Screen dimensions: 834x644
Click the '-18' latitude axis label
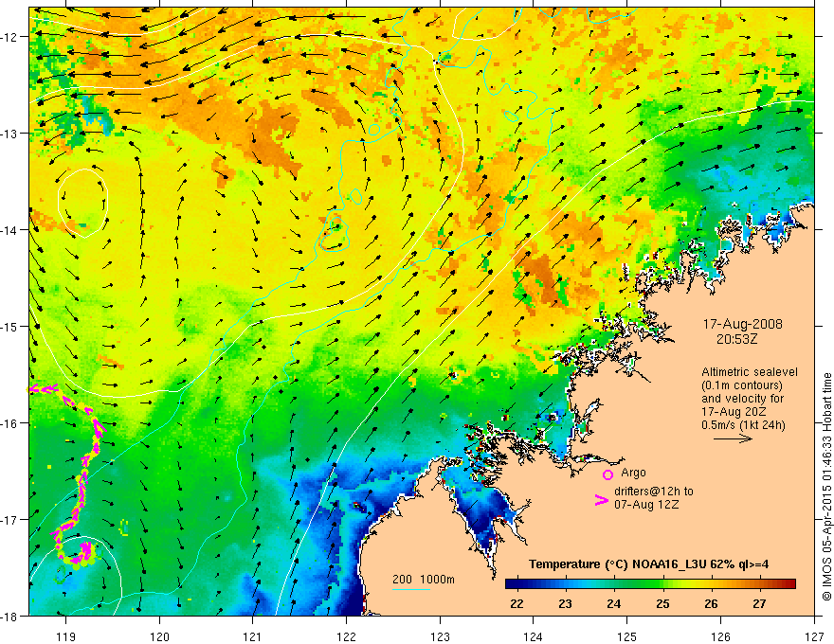click(9, 616)
